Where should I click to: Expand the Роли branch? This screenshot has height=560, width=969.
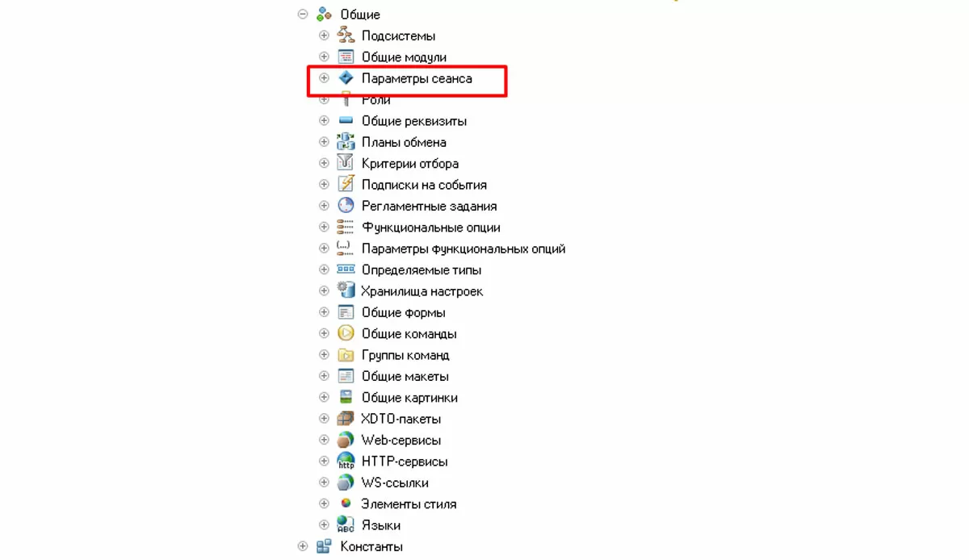[324, 99]
